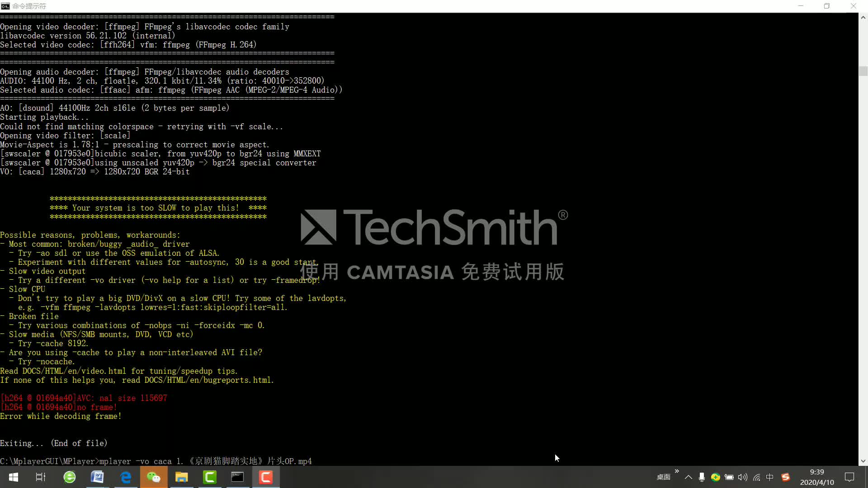Image resolution: width=868 pixels, height=488 pixels.
Task: Open the Microsoft Edge browser
Action: click(x=126, y=477)
